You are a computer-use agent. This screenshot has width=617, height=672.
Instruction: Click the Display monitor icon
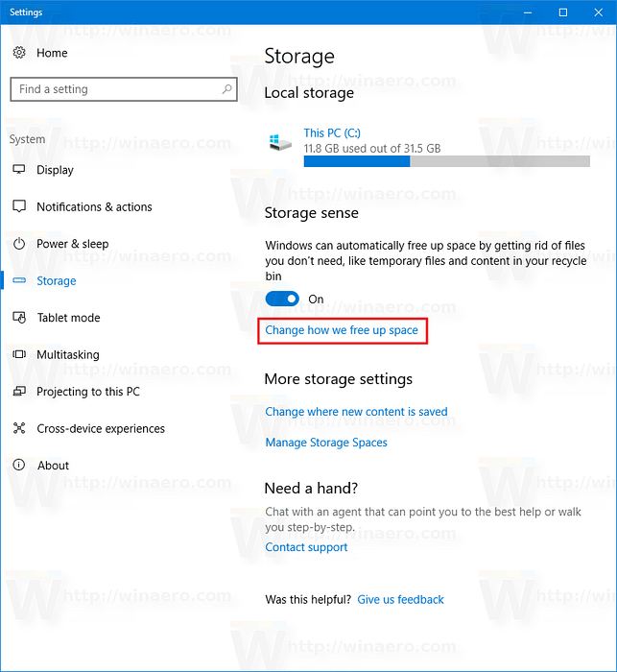coord(19,170)
